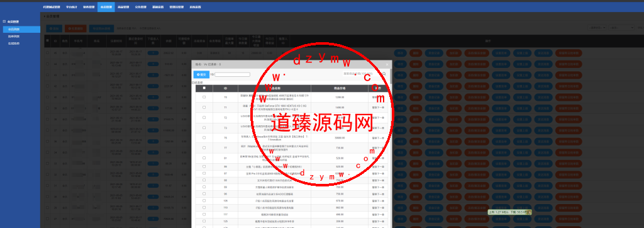Viewport: 644px width, 228px height.
Task: Check the box for product ID 88
Action: click(x=204, y=180)
